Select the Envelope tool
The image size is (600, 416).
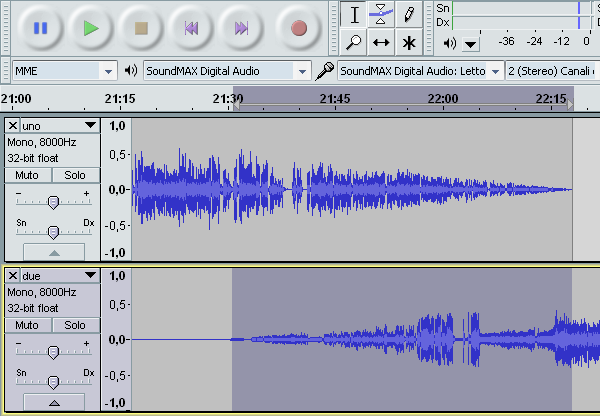pyautogui.click(x=381, y=14)
